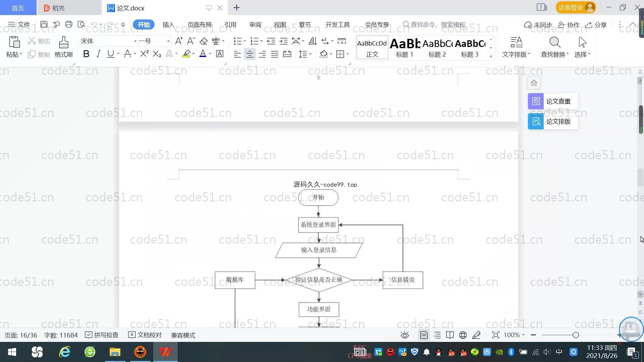Viewport: 644px width, 362px height.
Task: Click the Print icon in quick access toolbar
Action: click(69, 24)
